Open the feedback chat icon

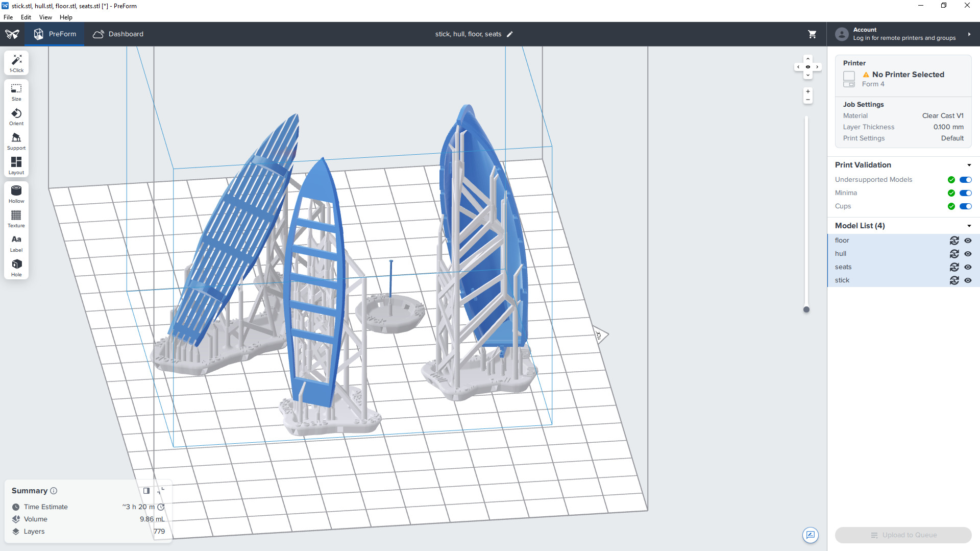coord(810,535)
